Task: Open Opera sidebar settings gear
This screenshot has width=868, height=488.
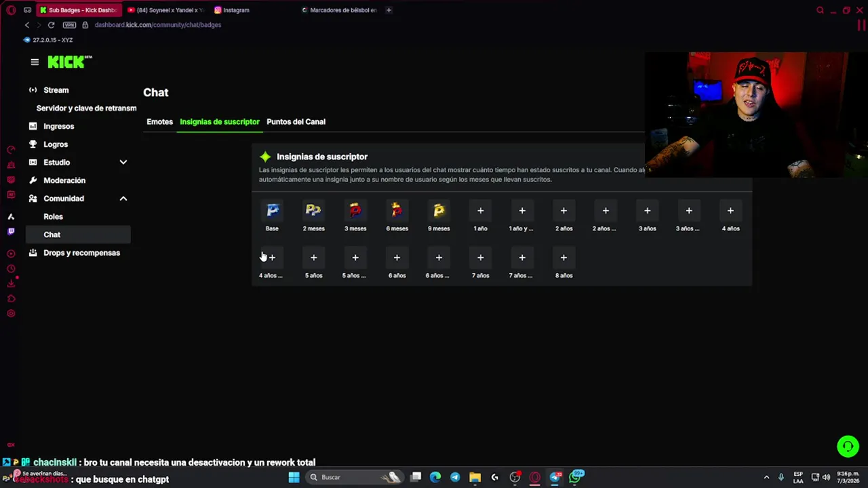Action: (11, 314)
